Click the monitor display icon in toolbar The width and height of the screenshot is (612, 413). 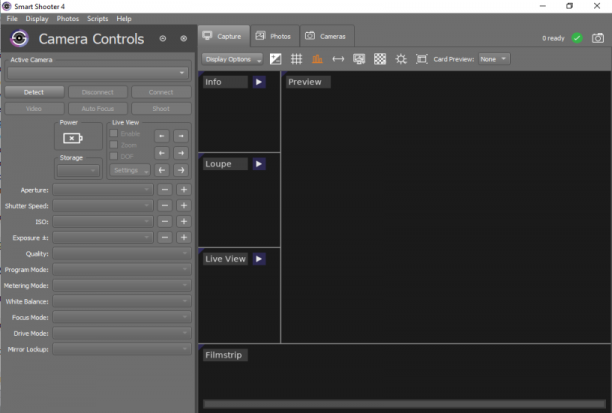coord(359,59)
